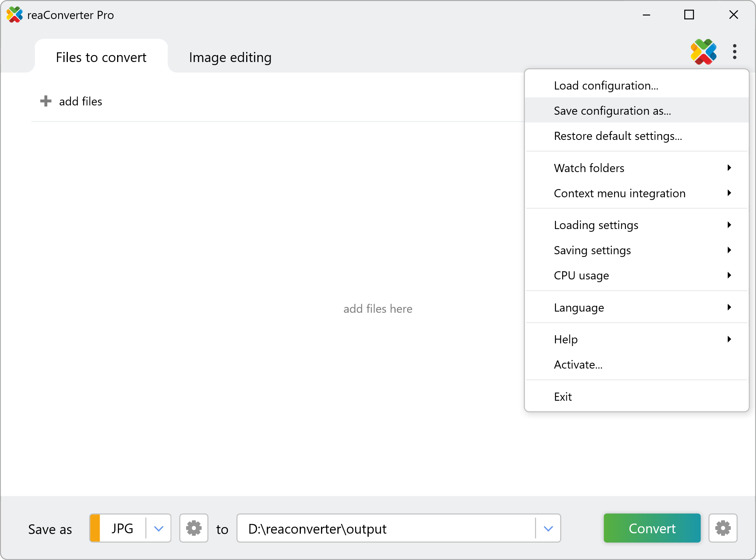Screen dimensions: 756x560
Task: Maximize the reaConverter window
Action: click(x=689, y=15)
